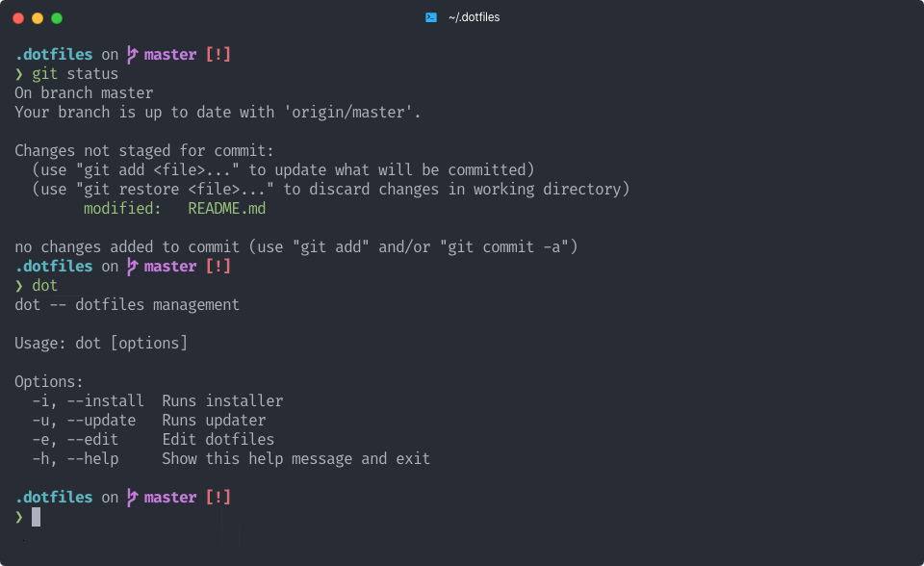Image resolution: width=924 pixels, height=566 pixels.
Task: Select the dot command output heading
Action: 125,304
